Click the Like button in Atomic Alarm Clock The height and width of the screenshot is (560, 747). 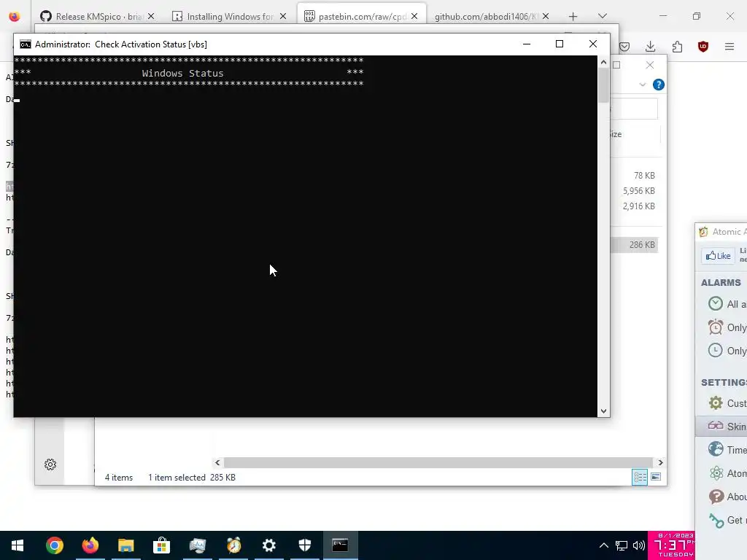pyautogui.click(x=719, y=256)
